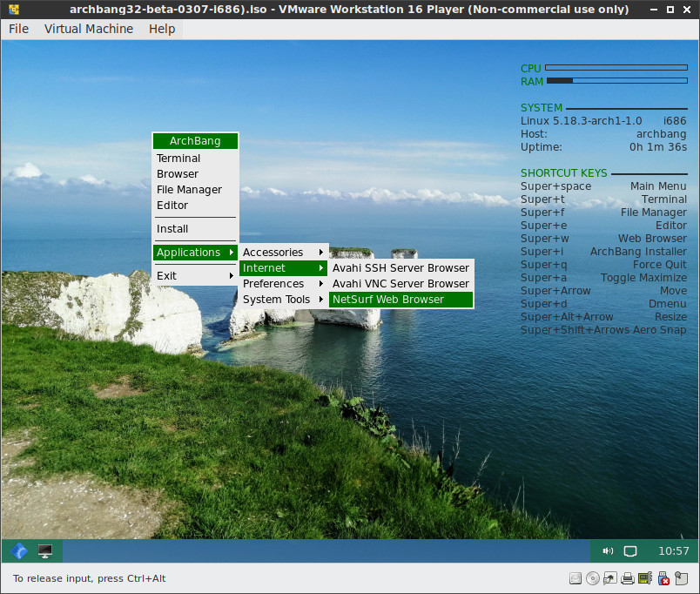
Task: Click the CPU usage bar
Action: pyautogui.click(x=616, y=68)
